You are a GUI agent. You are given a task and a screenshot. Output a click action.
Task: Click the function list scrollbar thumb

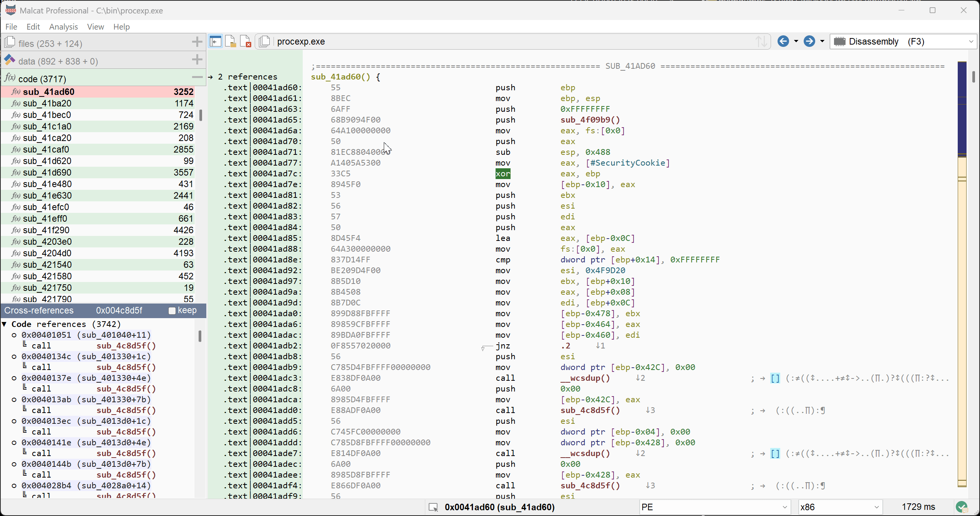click(201, 115)
